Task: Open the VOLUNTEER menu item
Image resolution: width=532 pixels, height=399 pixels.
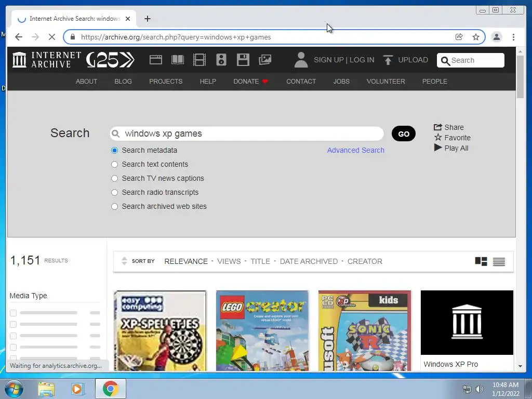Action: (x=386, y=82)
